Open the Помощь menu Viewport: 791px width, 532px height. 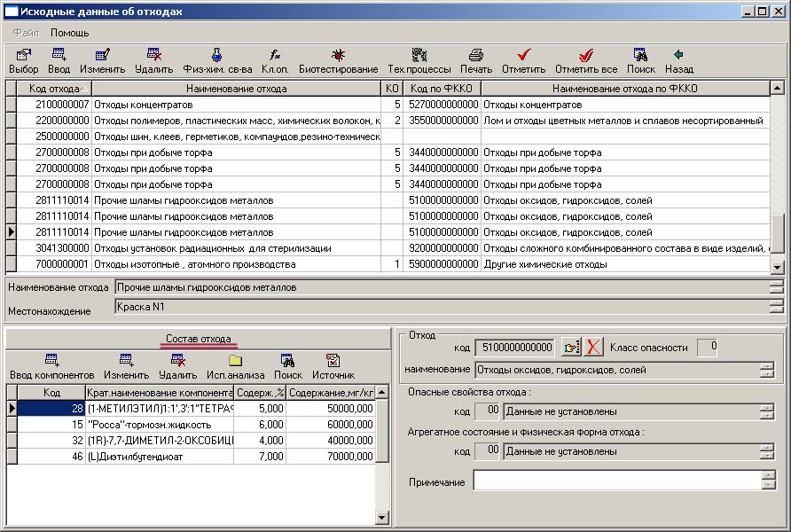(69, 33)
